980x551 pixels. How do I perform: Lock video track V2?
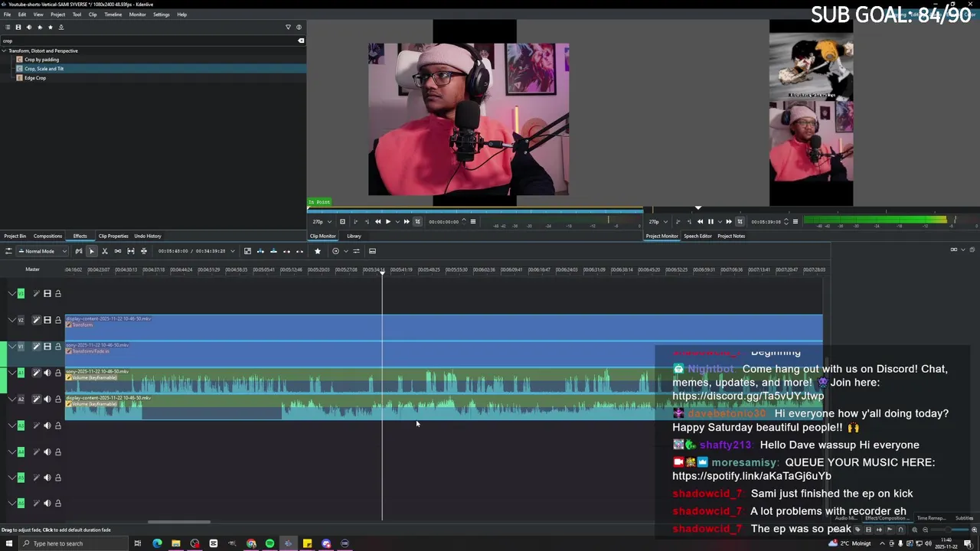pos(57,320)
